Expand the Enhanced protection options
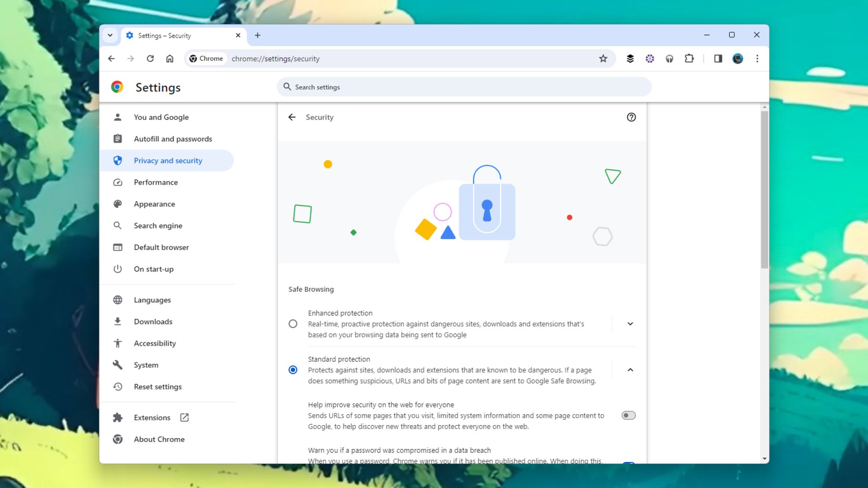This screenshot has width=868, height=488. pyautogui.click(x=630, y=324)
